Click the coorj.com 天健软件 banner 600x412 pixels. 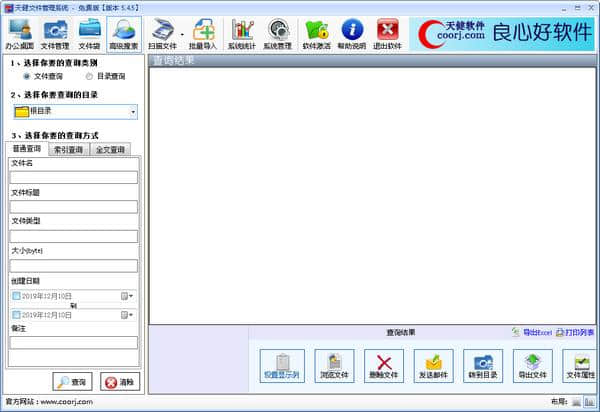pos(502,34)
